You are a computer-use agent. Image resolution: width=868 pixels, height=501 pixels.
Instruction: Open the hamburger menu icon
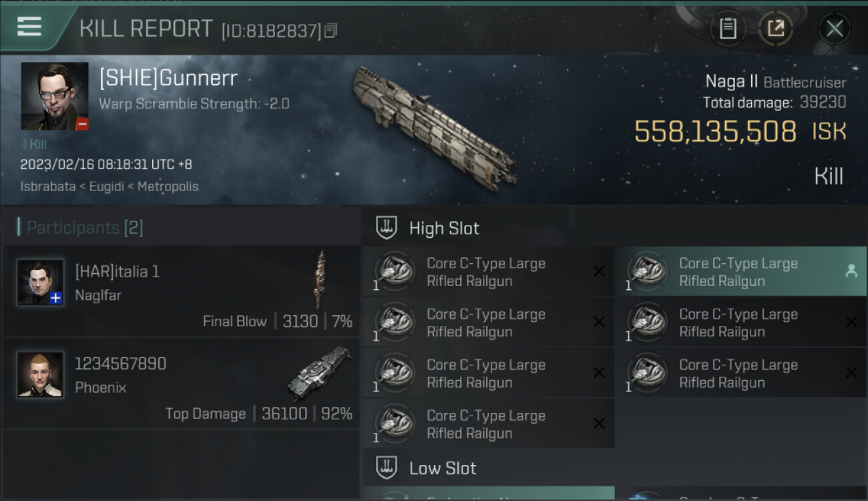click(x=29, y=27)
